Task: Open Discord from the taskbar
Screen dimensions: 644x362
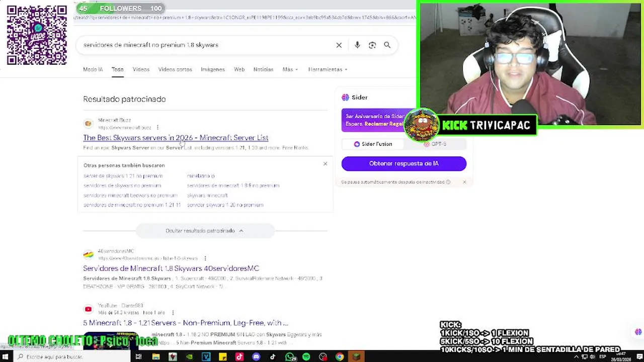Action: pos(256,357)
